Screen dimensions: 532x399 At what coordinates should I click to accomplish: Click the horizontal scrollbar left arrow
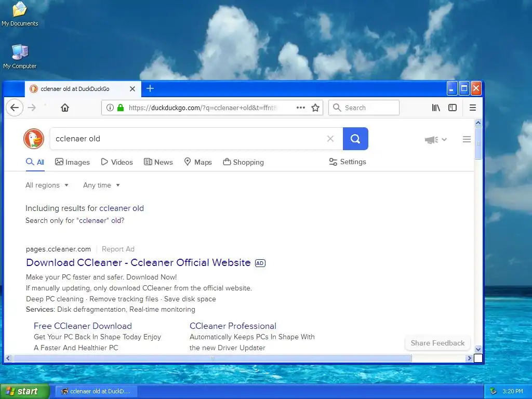(x=8, y=358)
